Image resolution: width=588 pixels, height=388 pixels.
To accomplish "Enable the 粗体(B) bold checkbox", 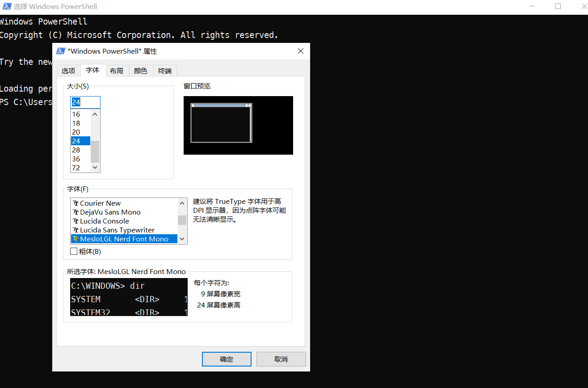I will [74, 252].
